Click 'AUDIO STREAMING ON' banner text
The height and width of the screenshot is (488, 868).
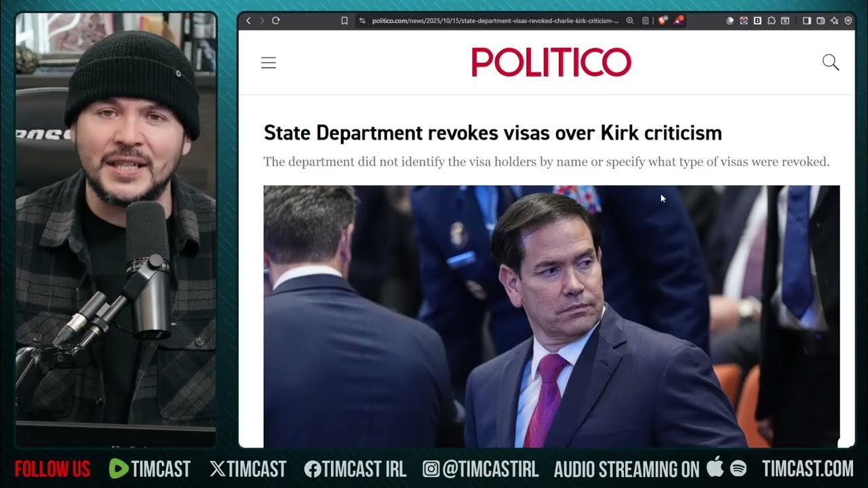tap(627, 468)
